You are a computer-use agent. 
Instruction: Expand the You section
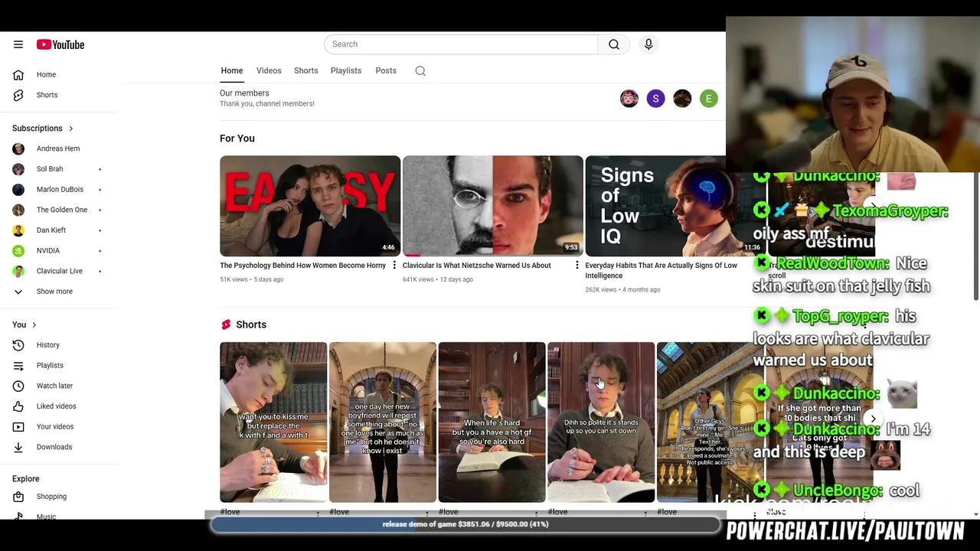pyautogui.click(x=24, y=324)
